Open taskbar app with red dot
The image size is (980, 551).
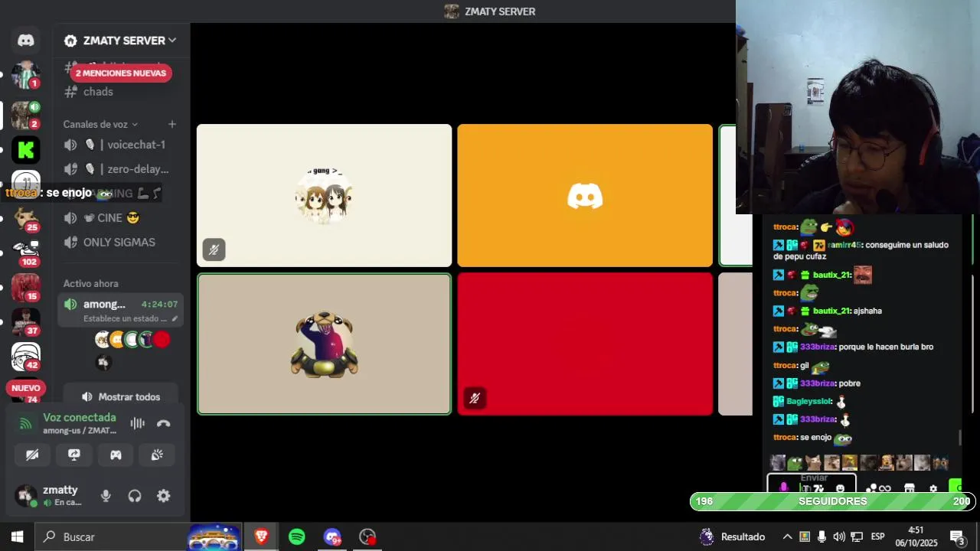[x=367, y=536]
